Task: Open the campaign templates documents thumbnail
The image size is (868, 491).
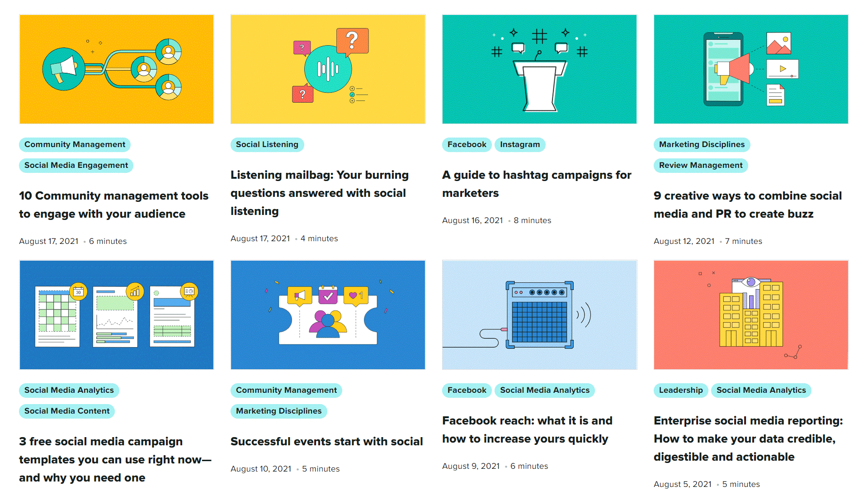Action: (116, 315)
